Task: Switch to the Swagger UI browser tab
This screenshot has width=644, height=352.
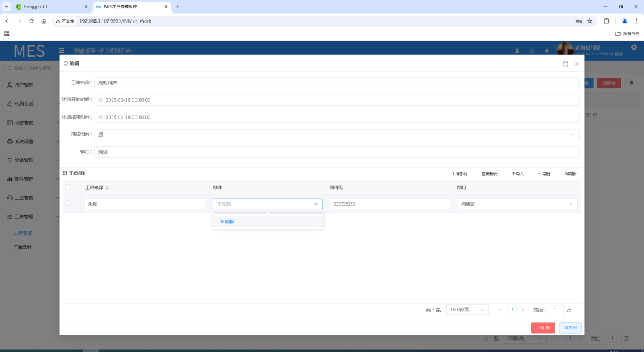Action: 48,7
